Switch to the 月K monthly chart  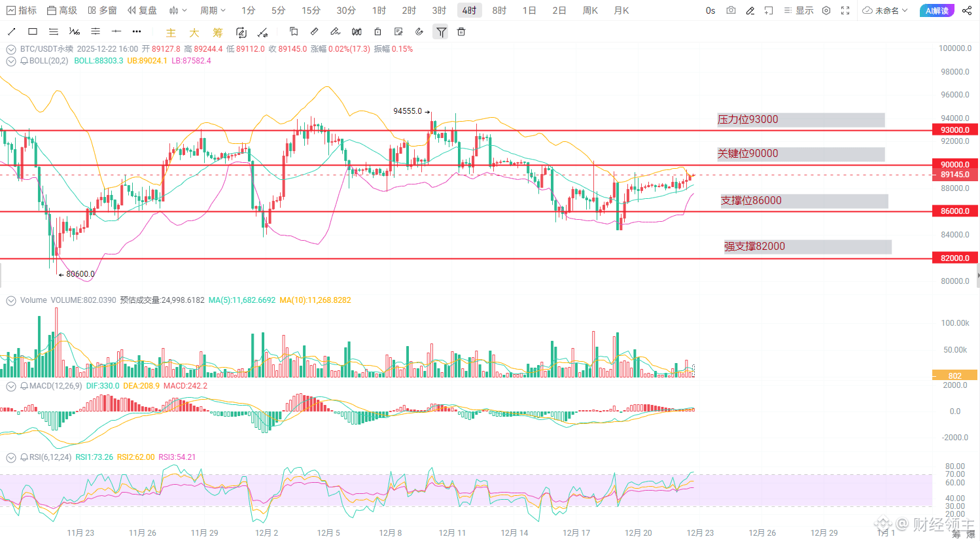pos(621,10)
